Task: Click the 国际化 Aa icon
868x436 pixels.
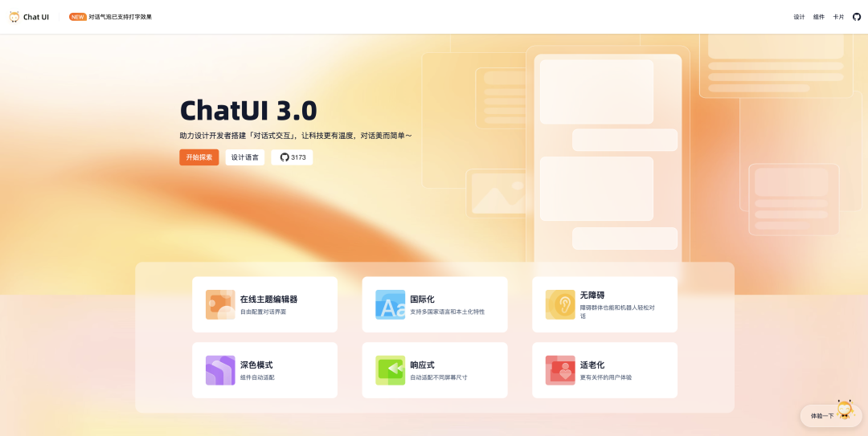Action: tap(391, 304)
